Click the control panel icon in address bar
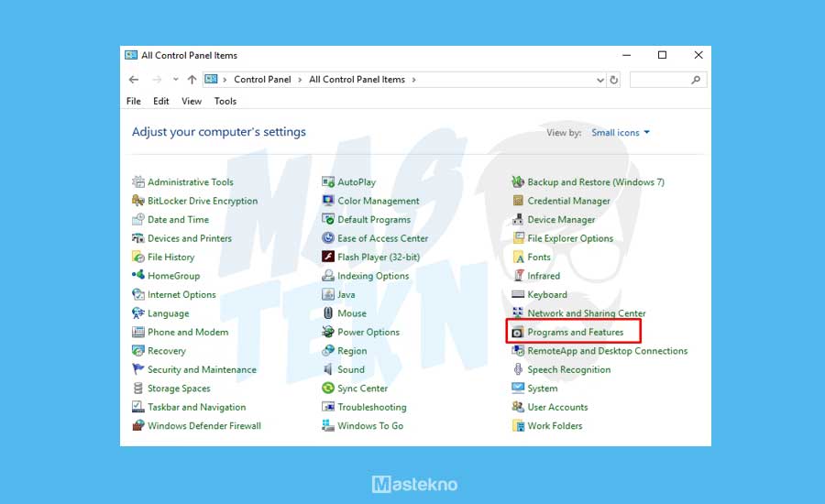825x504 pixels. point(211,80)
